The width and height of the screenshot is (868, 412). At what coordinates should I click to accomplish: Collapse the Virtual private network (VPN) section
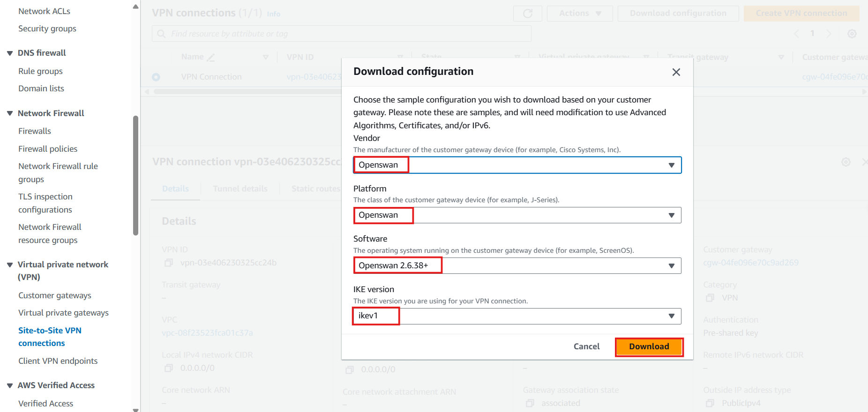(10, 265)
